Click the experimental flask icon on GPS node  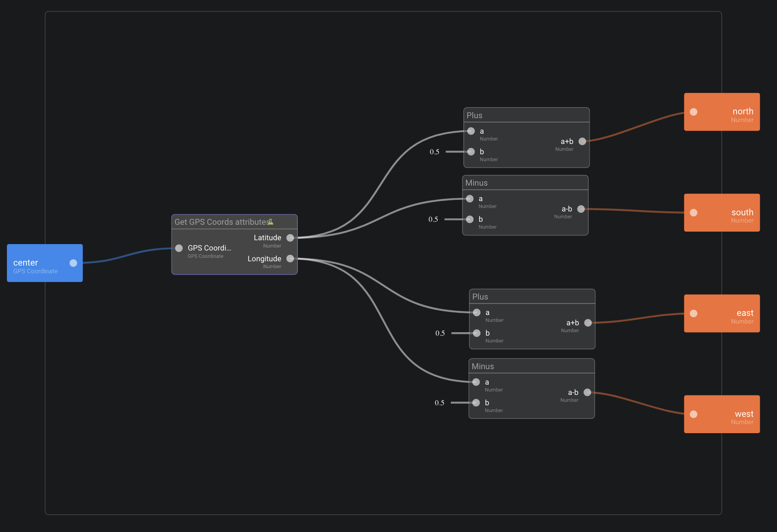coord(270,222)
